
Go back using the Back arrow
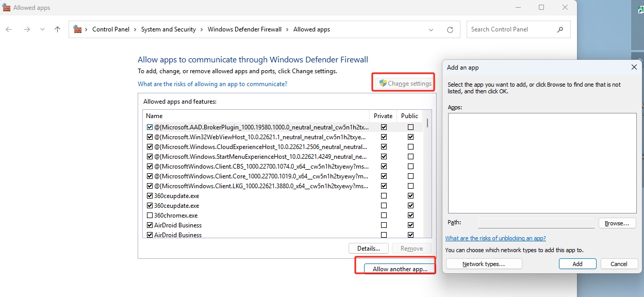point(9,29)
